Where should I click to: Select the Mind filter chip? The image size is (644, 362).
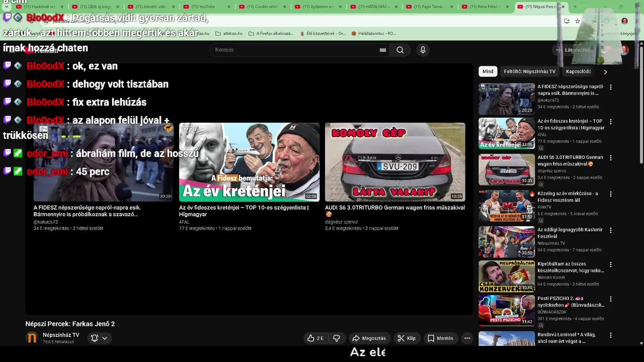488,71
